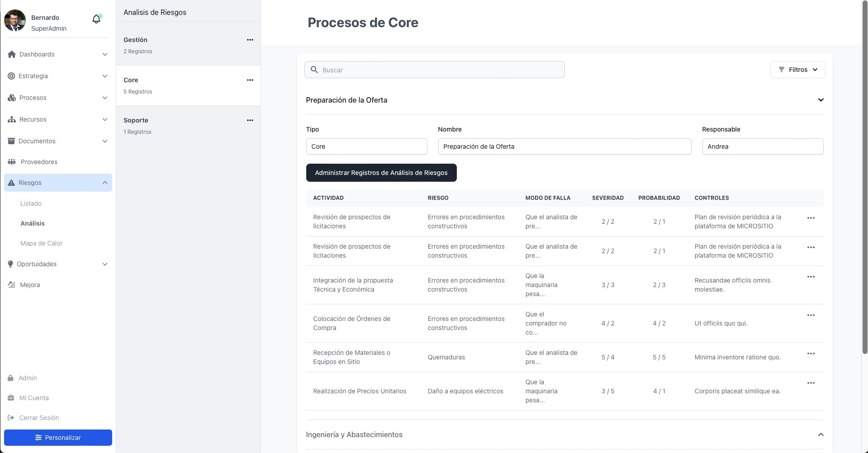Open options for Realización de Precios Unitarios row
Viewport: 868px width, 453px height.
[x=811, y=383]
